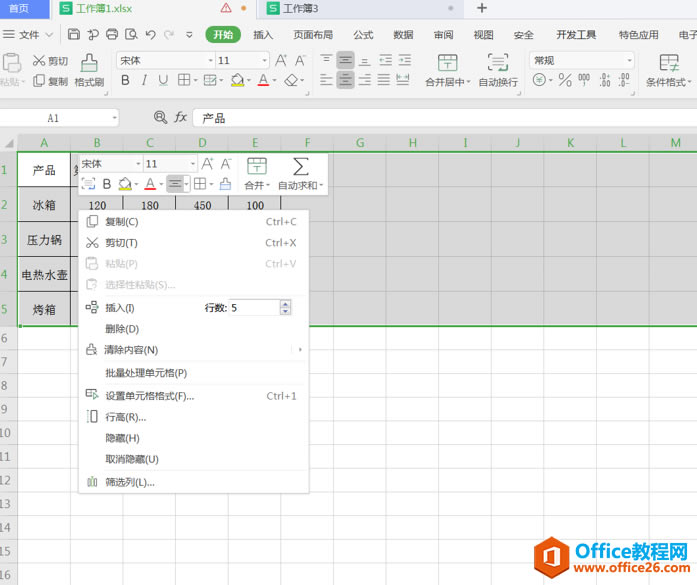
Task: Open Conditional Formatting (条件格式) dropdown
Action: pyautogui.click(x=669, y=70)
